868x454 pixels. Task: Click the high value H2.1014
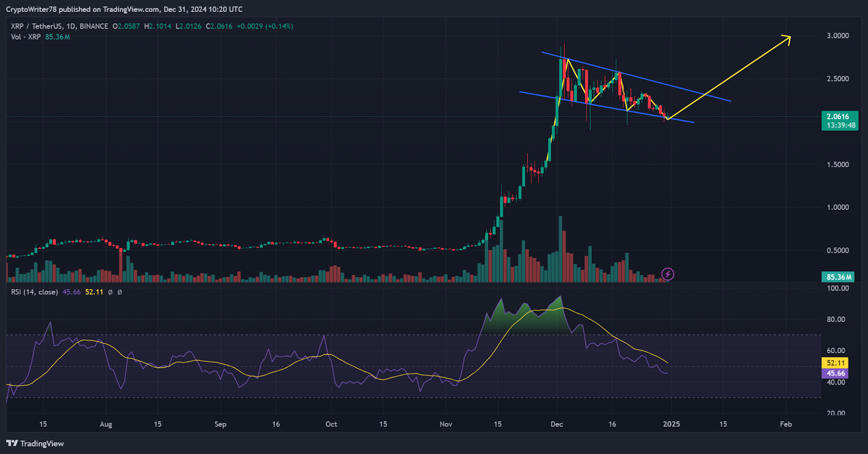pos(158,26)
